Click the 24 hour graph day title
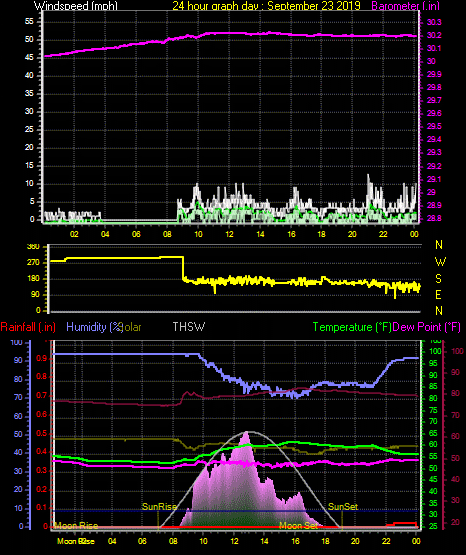Viewport: 466px width, 555px height. (x=266, y=6)
